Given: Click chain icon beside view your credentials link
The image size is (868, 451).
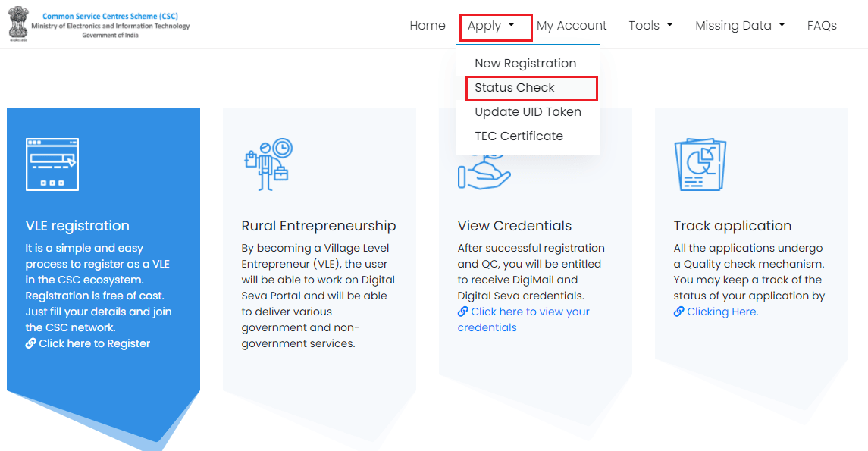Looking at the screenshot, I should pyautogui.click(x=462, y=312).
